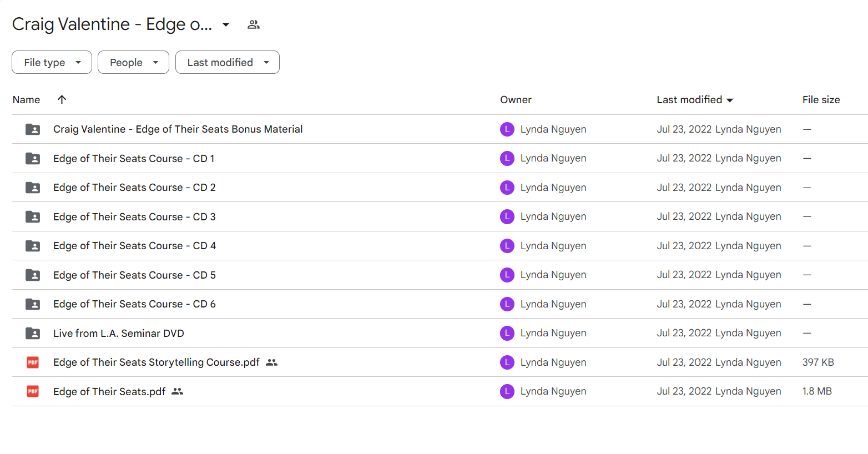Click owner avatar in CD 6 row
The image size is (868, 454).
tap(507, 304)
